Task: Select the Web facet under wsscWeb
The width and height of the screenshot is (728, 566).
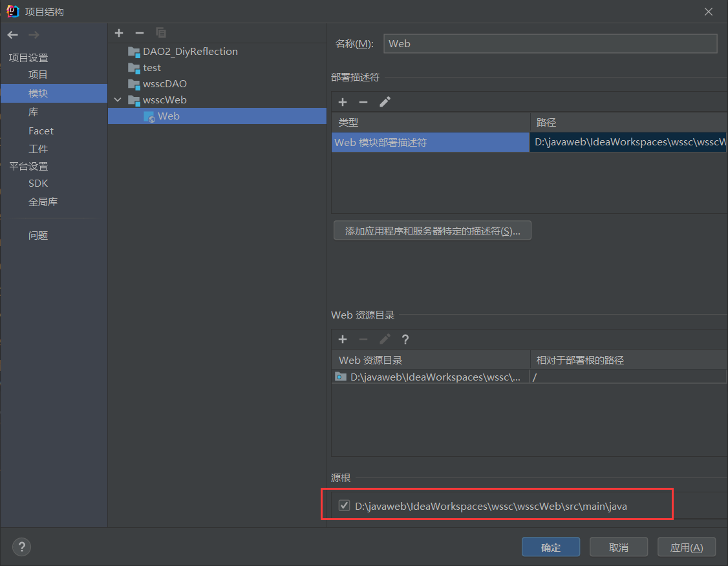Action: pyautogui.click(x=217, y=116)
